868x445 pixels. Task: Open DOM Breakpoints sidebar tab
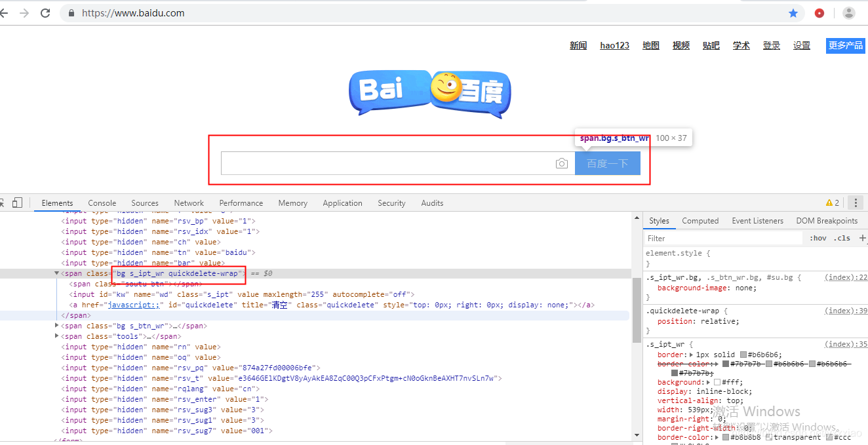[827, 221]
